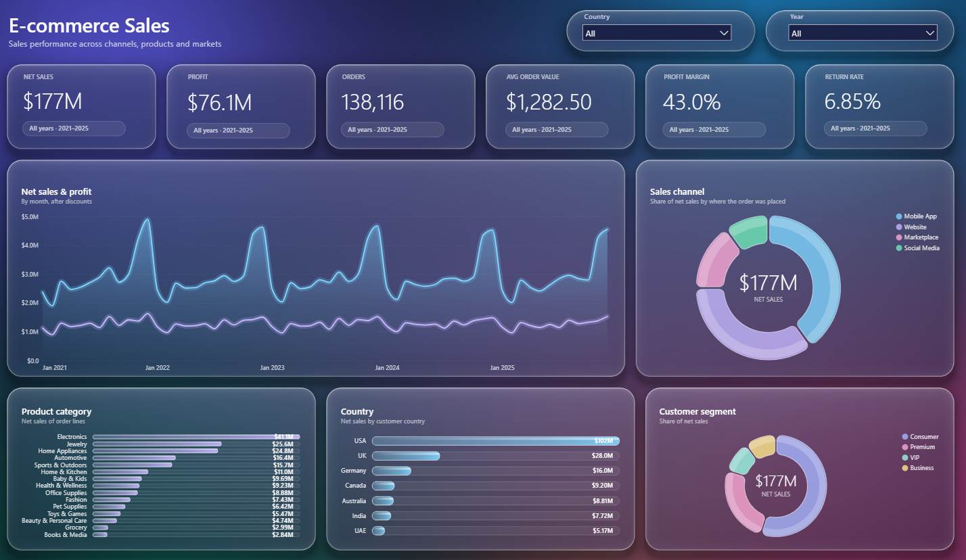Select the USA bar in Country chart

tap(496, 441)
